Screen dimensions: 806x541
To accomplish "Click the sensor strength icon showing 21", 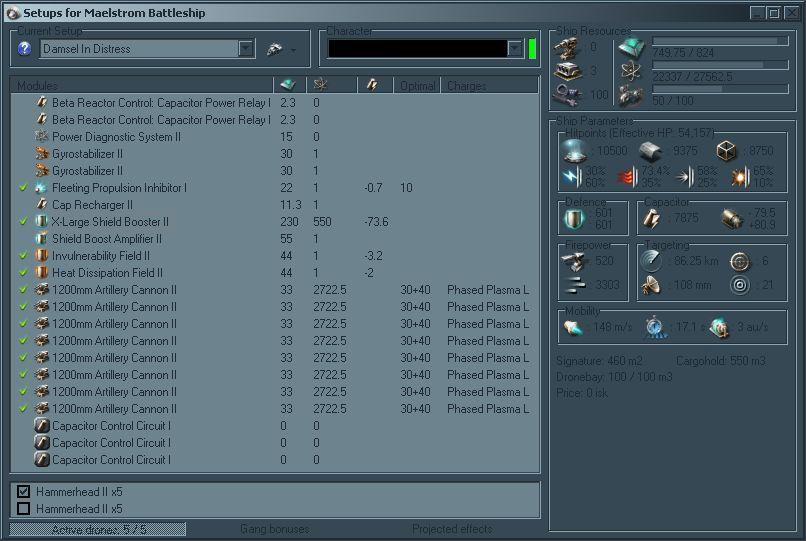I will [740, 285].
